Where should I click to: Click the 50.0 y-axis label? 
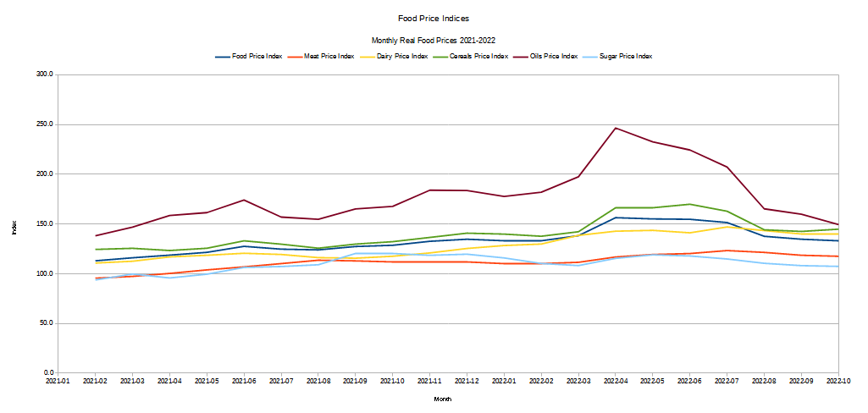47,323
